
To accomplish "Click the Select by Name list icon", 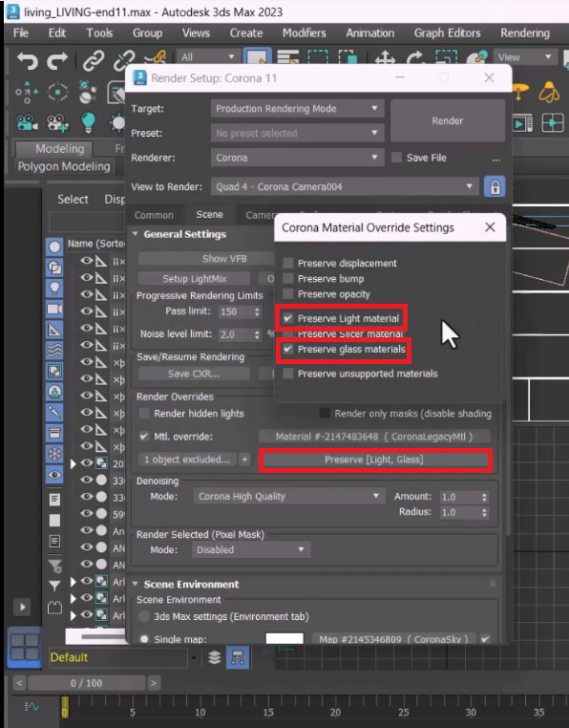I will click(287, 57).
